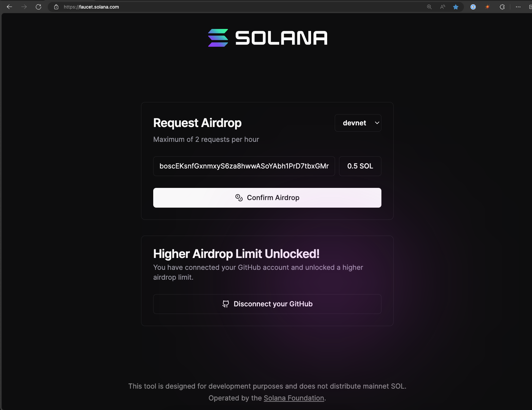This screenshot has height=410, width=532.
Task: Click the 0.5 SOL amount selector
Action: pyautogui.click(x=360, y=166)
